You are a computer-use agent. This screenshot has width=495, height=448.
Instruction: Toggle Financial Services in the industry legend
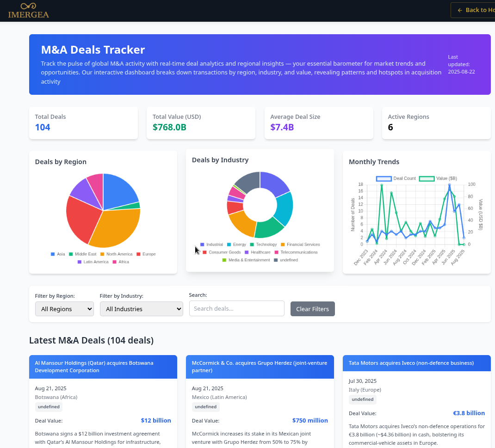tap(282, 245)
